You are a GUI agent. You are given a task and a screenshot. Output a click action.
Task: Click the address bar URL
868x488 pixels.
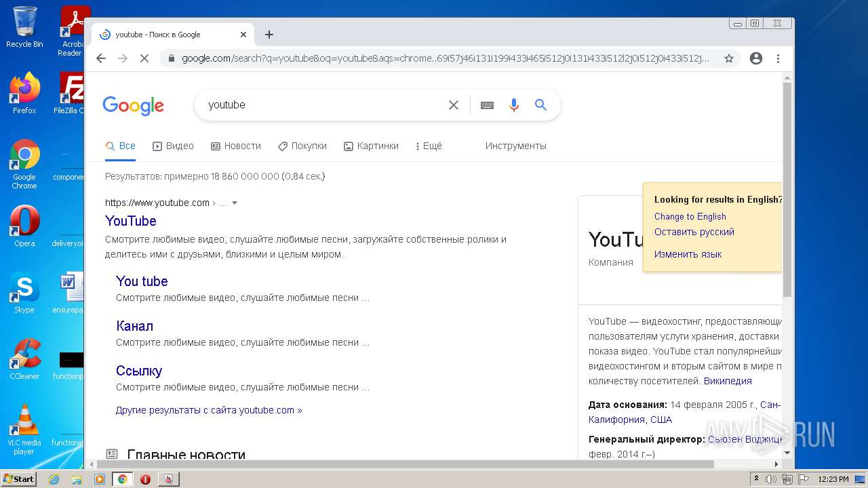pos(445,58)
